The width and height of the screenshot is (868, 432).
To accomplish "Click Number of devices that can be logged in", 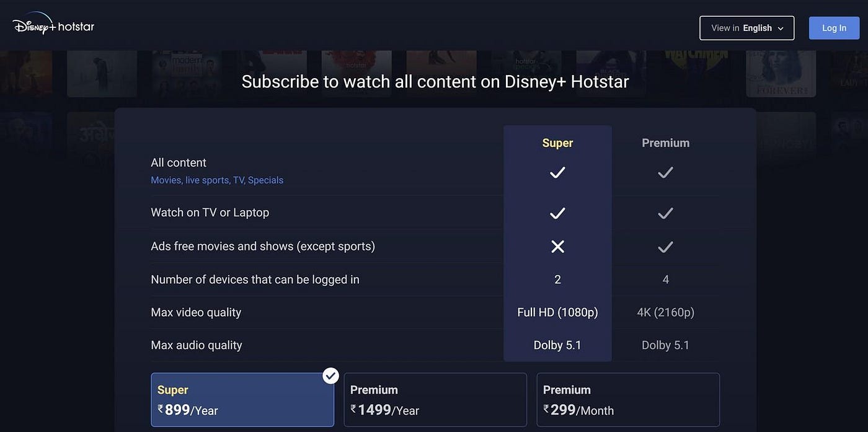I will [x=255, y=280].
